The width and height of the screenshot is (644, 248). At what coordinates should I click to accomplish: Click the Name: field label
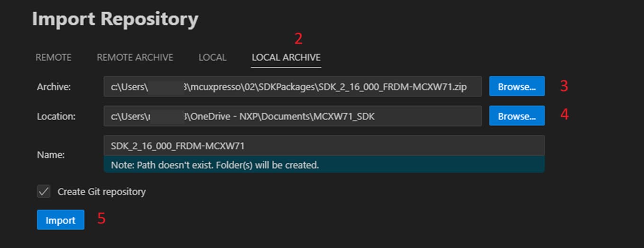pyautogui.click(x=51, y=155)
